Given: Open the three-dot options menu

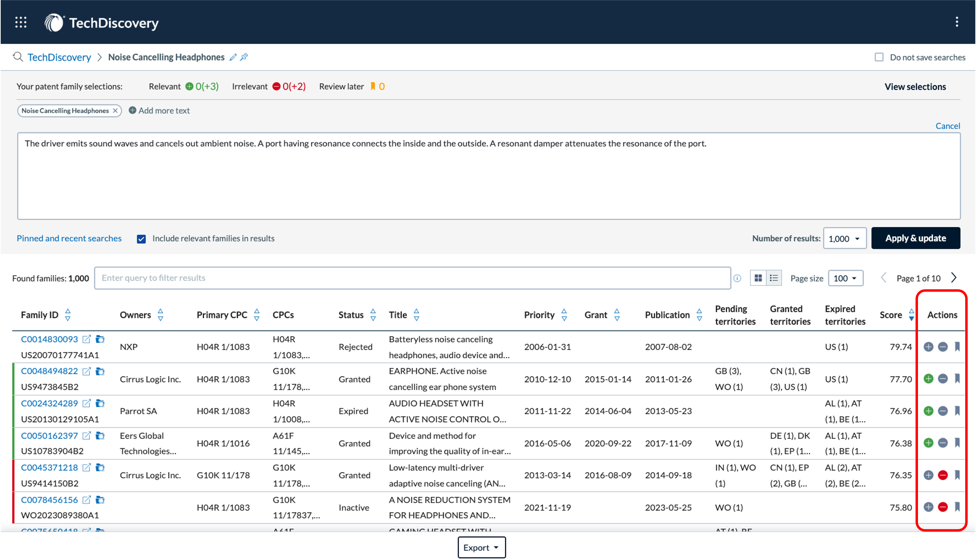Looking at the screenshot, I should [957, 22].
